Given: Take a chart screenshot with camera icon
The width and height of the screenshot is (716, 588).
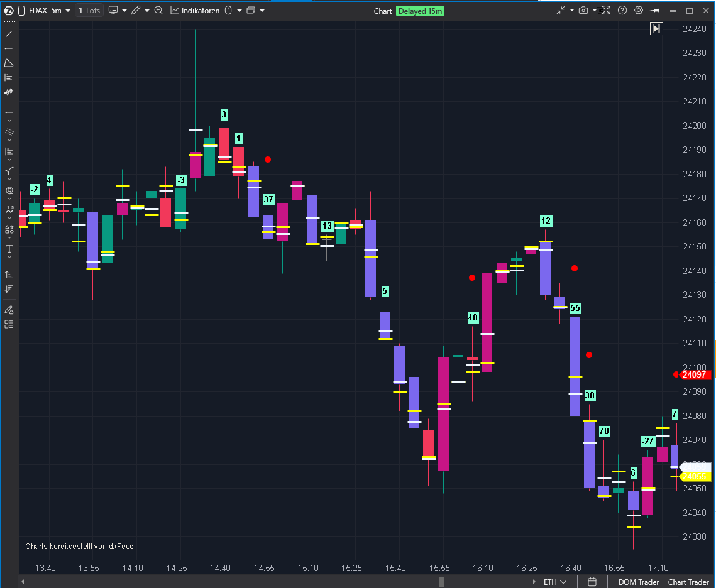Looking at the screenshot, I should tap(583, 11).
